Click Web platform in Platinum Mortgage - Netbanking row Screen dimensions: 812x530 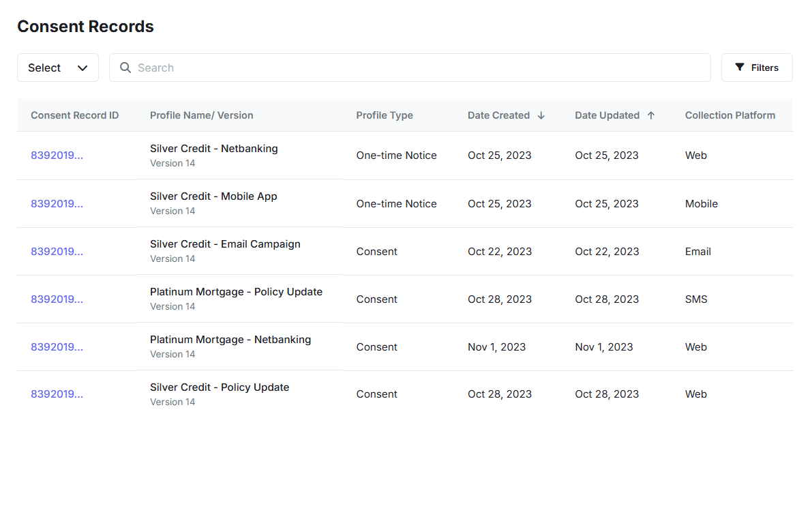click(695, 347)
